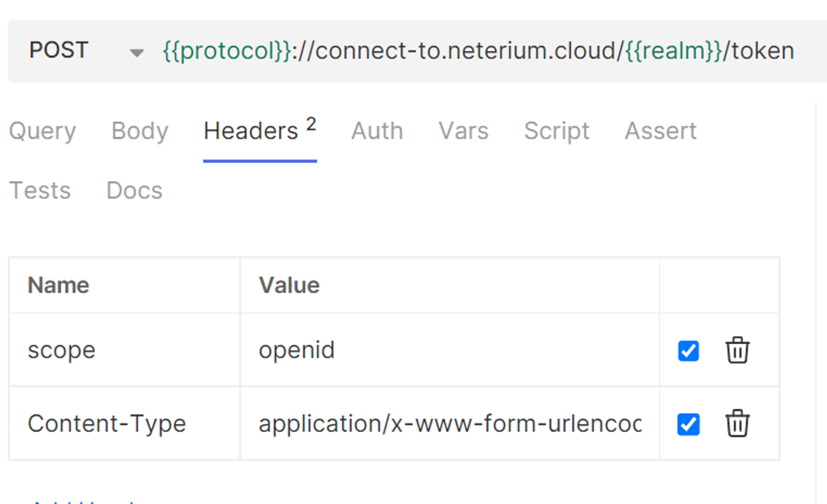Open the POST method dropdown

(x=86, y=51)
